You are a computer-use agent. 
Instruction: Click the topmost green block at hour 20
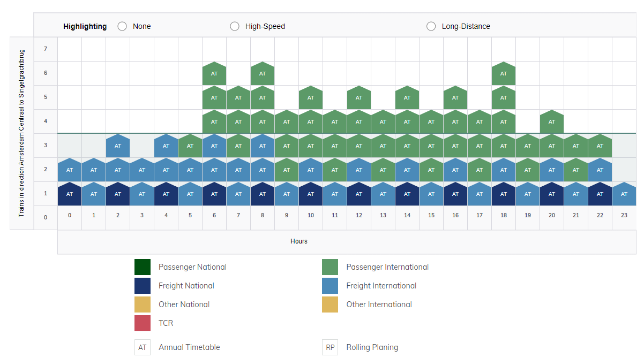(x=552, y=122)
